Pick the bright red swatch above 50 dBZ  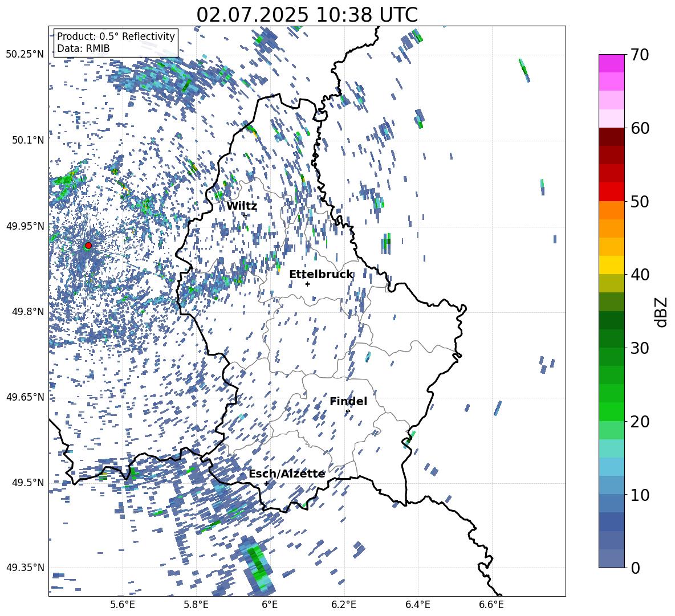(x=612, y=192)
